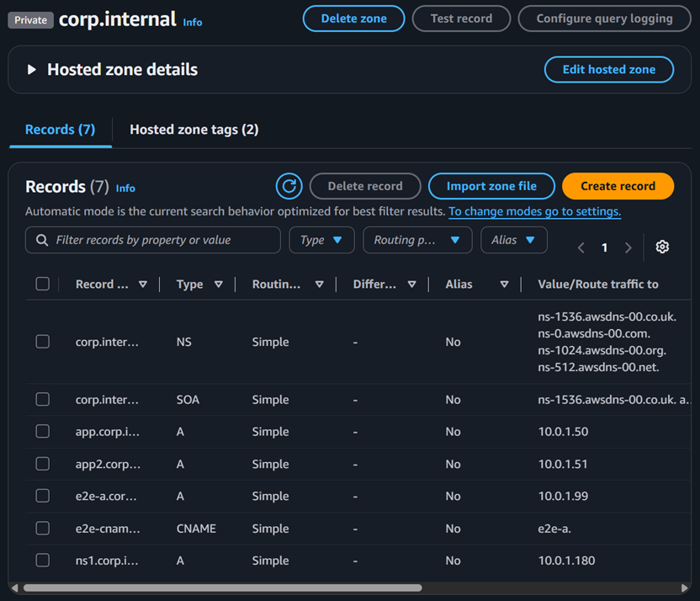
Task: Click the NS type cell
Action: click(x=184, y=342)
